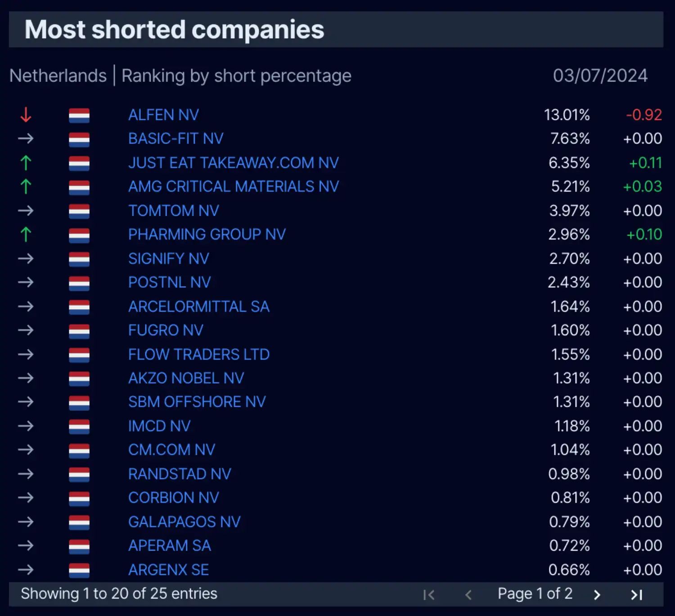Open the AKZO NOBEL NV link
Viewport: 675px width, 616px height.
point(186,378)
